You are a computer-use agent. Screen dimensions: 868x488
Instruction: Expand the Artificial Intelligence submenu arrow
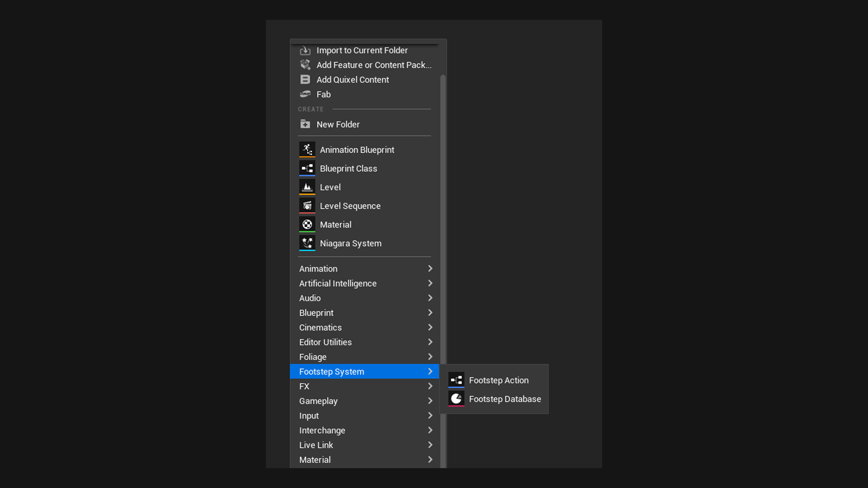pos(430,283)
